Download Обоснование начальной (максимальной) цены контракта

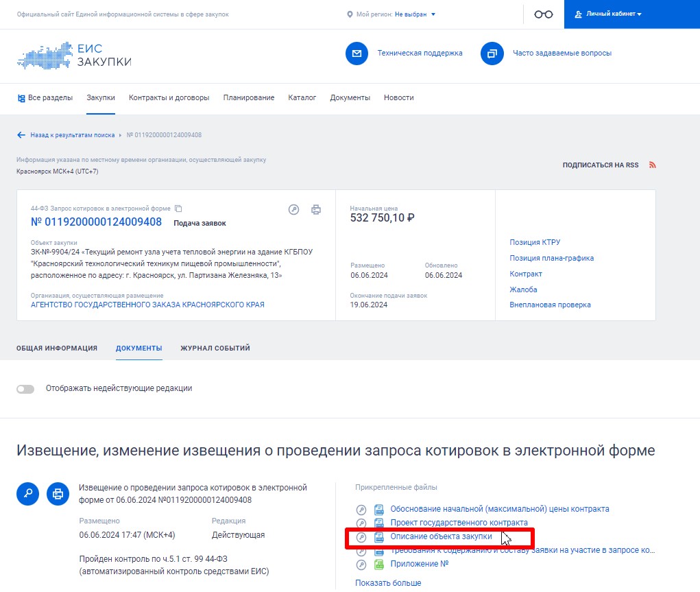point(500,509)
